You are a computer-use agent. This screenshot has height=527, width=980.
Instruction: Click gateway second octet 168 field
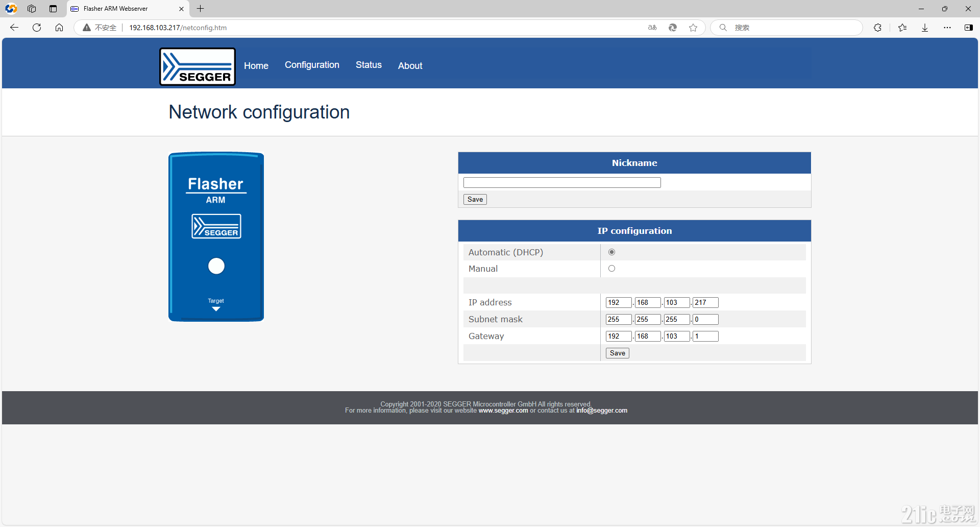tap(648, 337)
